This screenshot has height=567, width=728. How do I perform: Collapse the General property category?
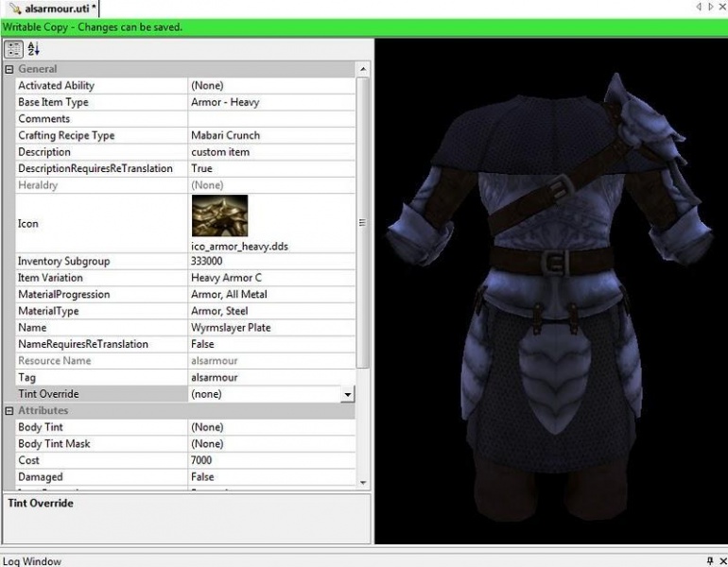9,69
